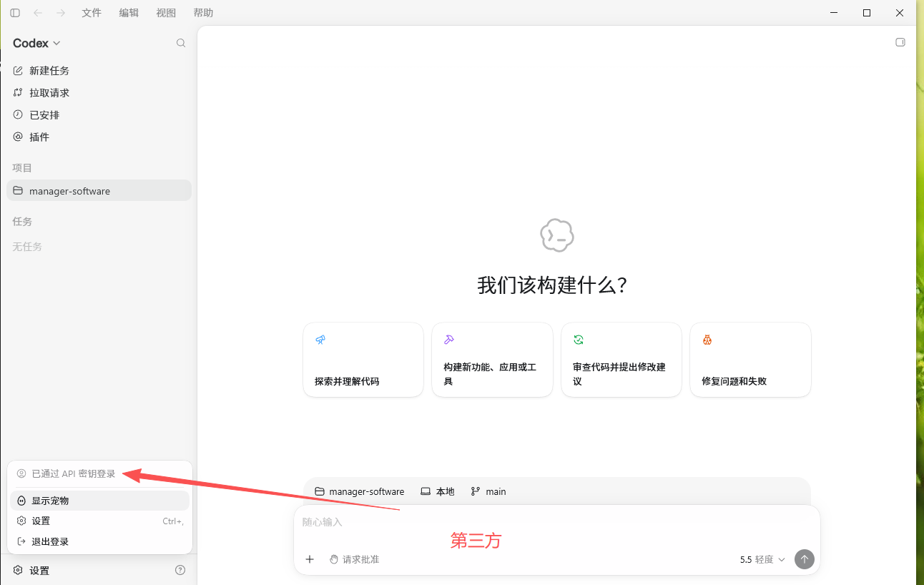This screenshot has width=924, height=585.
Task: Click the 我们该构建什么？ heading
Action: [552, 285]
